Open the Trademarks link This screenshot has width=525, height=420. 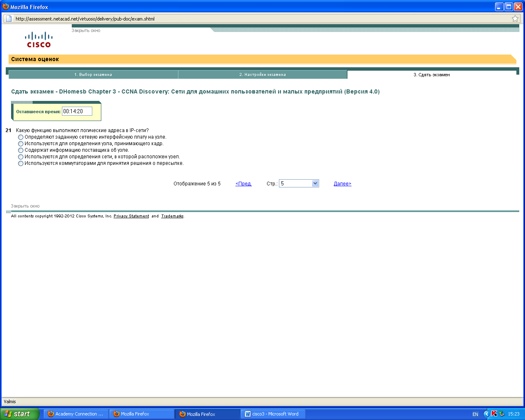[172, 216]
